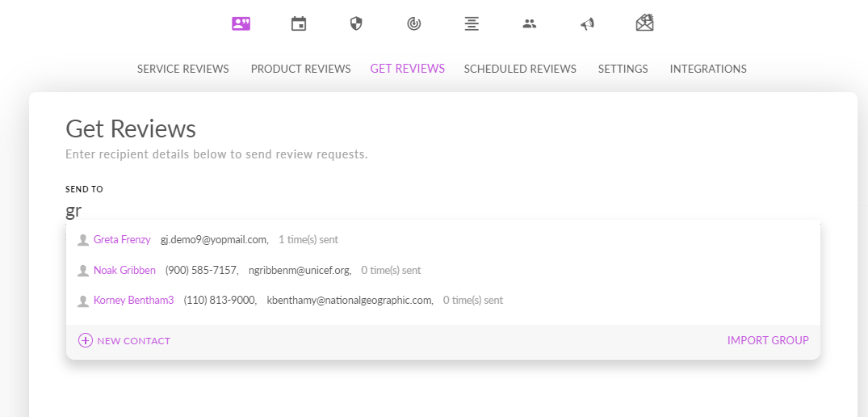Select the centered text lines icon
This screenshot has height=417, width=868.
pyautogui.click(x=472, y=23)
